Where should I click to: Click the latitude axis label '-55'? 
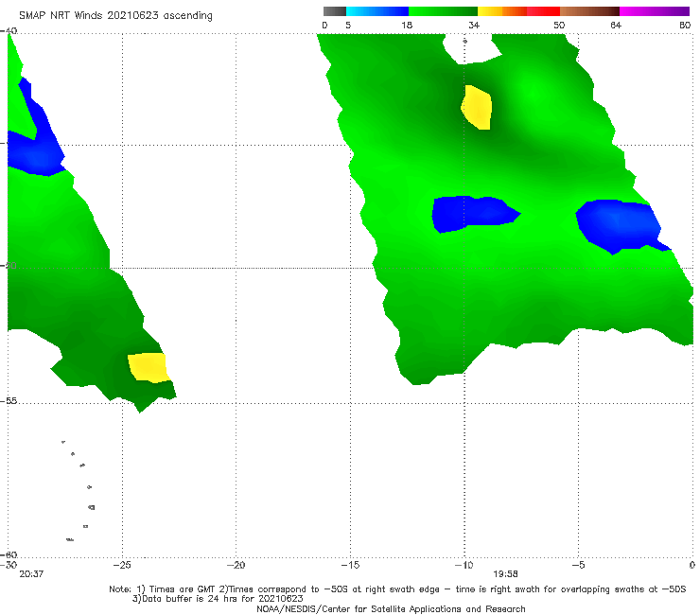[9, 400]
